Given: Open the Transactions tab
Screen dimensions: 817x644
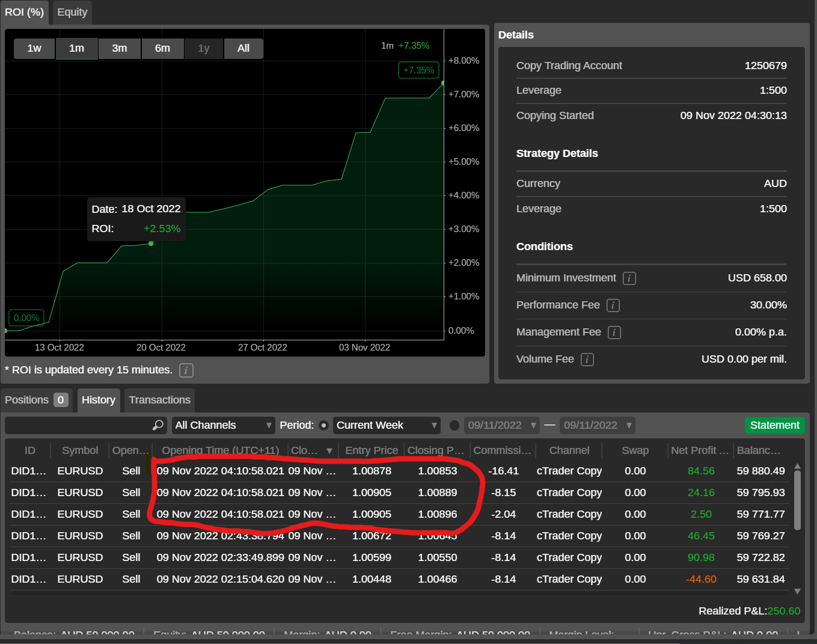Looking at the screenshot, I should 159,400.
